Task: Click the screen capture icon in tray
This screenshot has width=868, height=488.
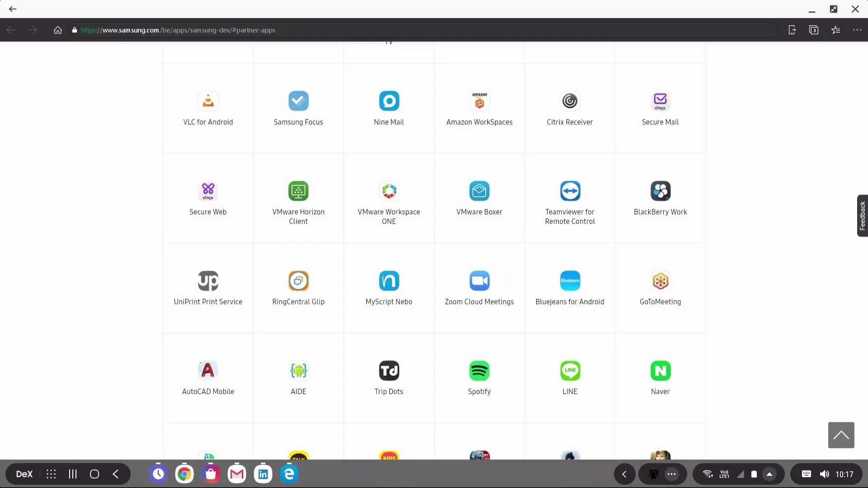Action: (x=653, y=474)
